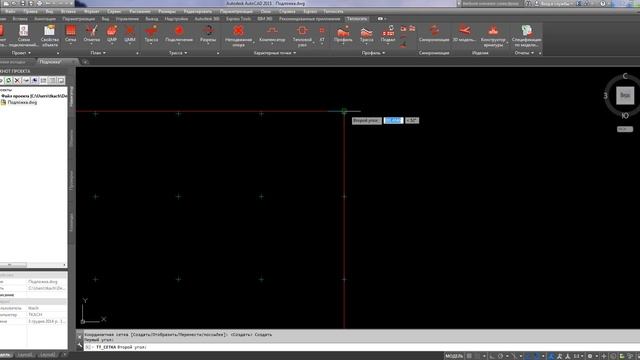Open the 3D модель tool

click(464, 34)
